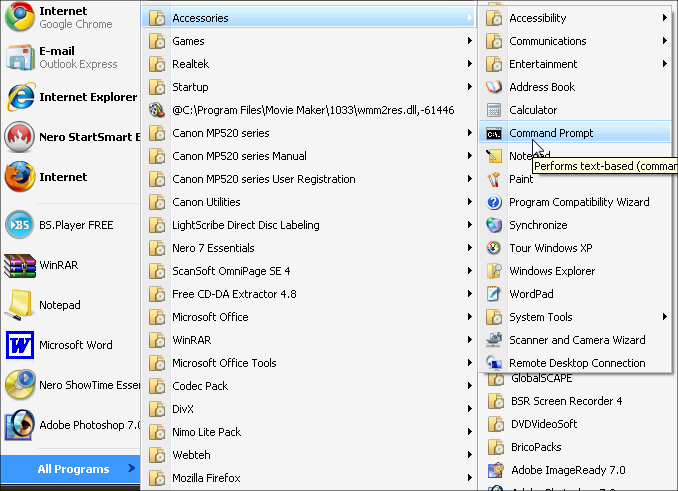Open Nimo Lite Pack entry
The image size is (678, 491).
coord(309,432)
